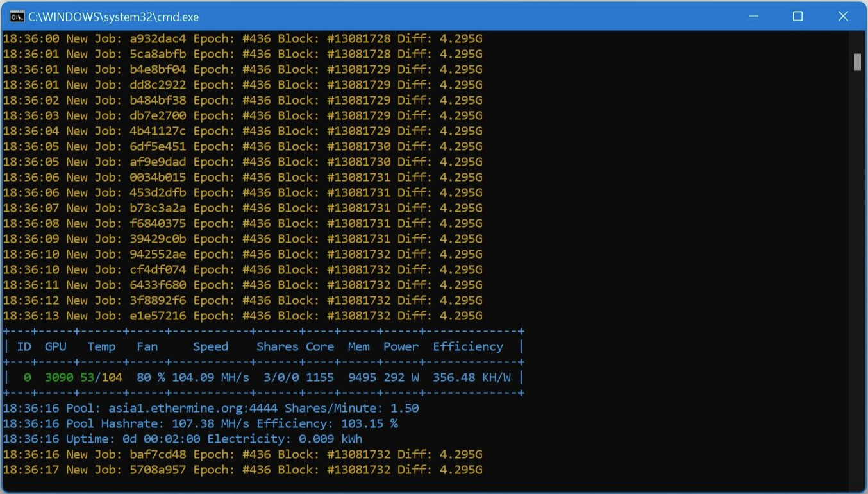Click memory clock value 9495

[362, 377]
